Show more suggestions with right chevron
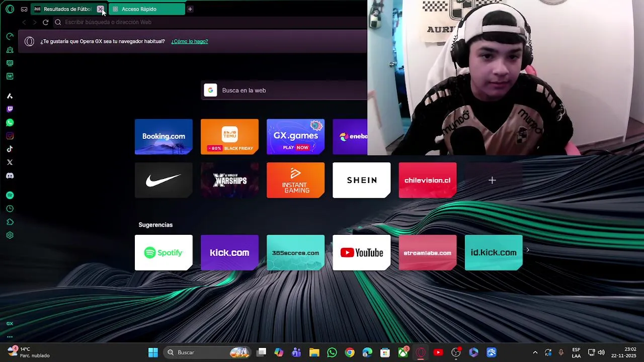Viewport: 644px width, 362px height. pyautogui.click(x=528, y=250)
